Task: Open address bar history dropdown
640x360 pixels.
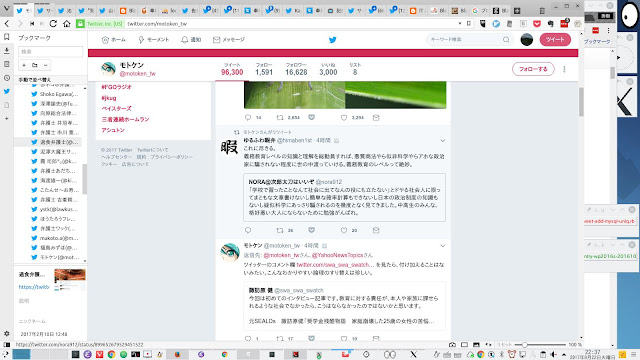Action: tap(460, 24)
